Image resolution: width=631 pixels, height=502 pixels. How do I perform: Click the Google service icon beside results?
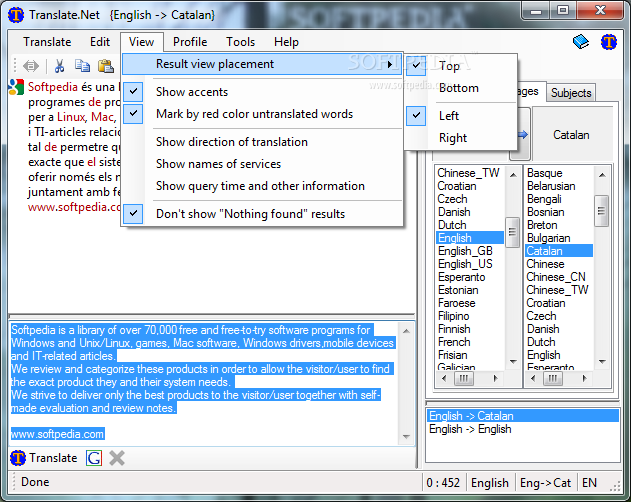coord(16,87)
